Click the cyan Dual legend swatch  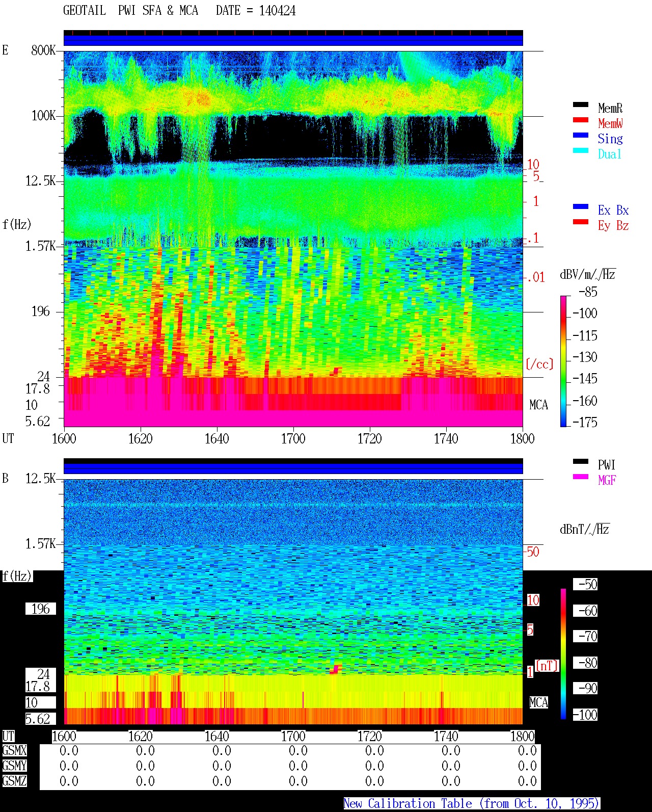(x=581, y=151)
